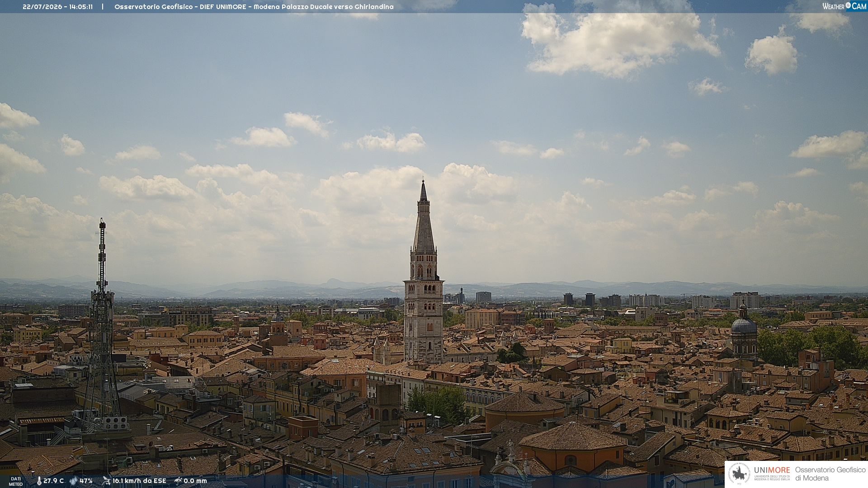Select the 0.0 mm rainfall value
This screenshot has width=868, height=488.
pos(195,481)
